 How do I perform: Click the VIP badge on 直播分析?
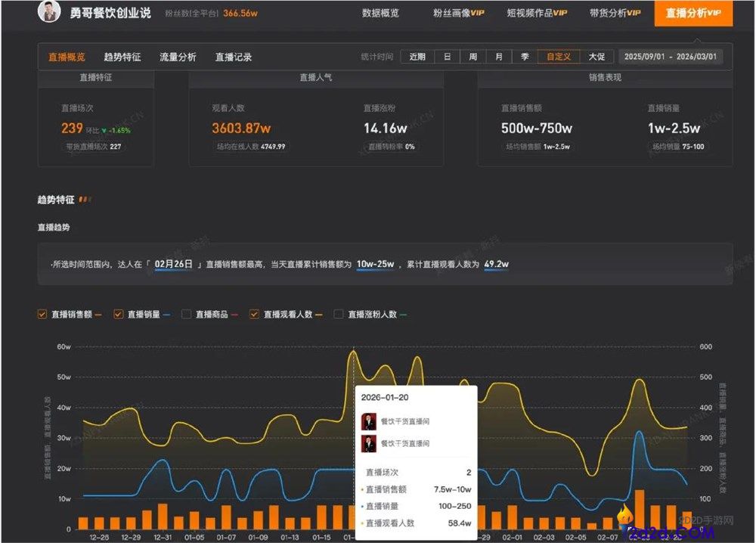715,13
